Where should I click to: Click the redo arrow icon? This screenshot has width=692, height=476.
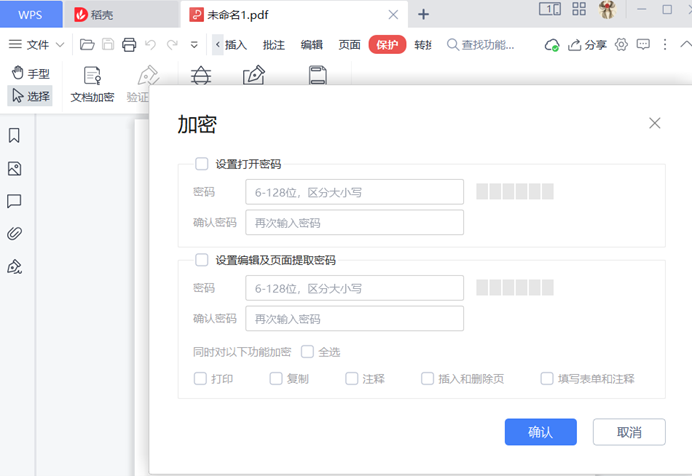click(172, 45)
